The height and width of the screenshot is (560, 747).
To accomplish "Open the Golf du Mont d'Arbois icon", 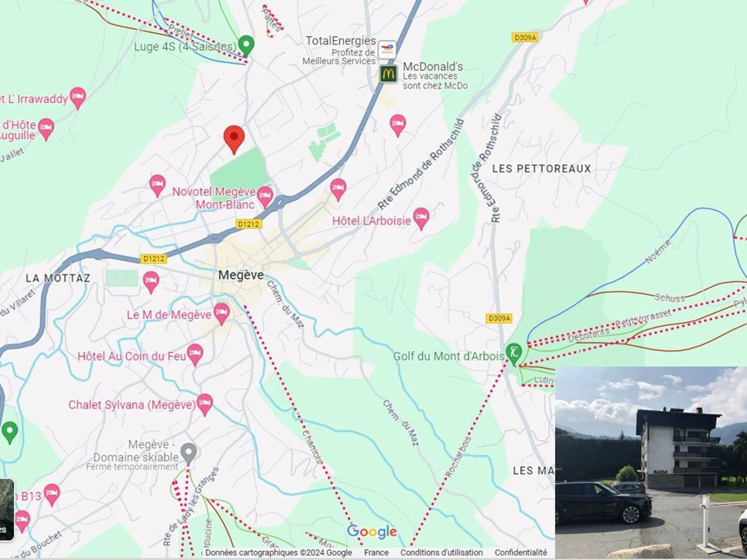I will click(x=514, y=354).
